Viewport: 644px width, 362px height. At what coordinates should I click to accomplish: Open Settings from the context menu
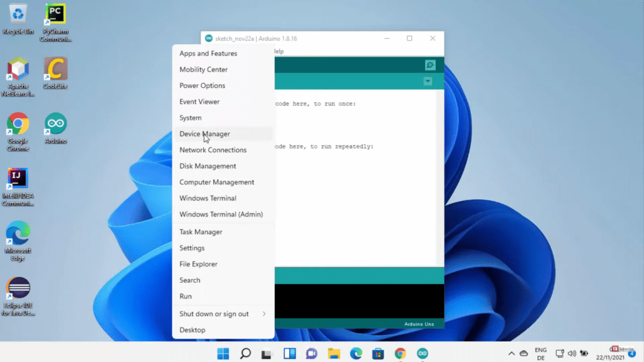pos(223,248)
